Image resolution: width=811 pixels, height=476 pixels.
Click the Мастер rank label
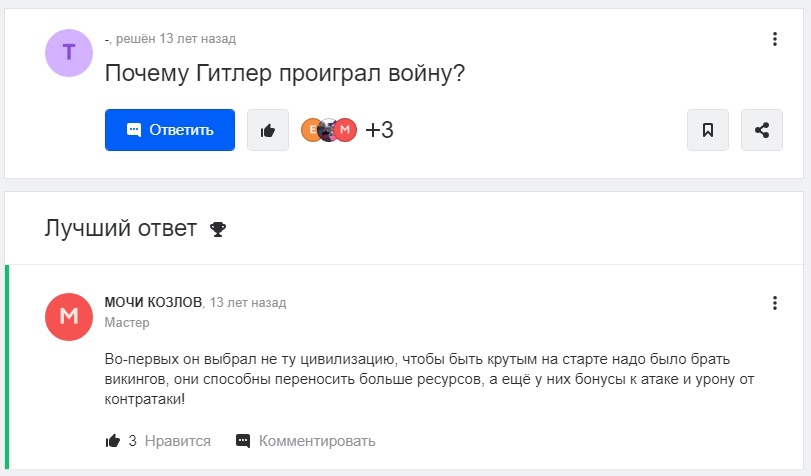coord(127,323)
